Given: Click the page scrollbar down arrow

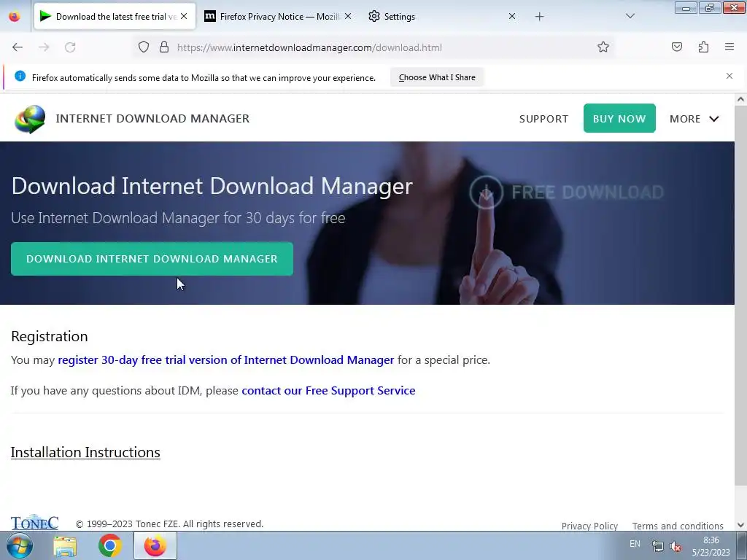Looking at the screenshot, I should [740, 525].
